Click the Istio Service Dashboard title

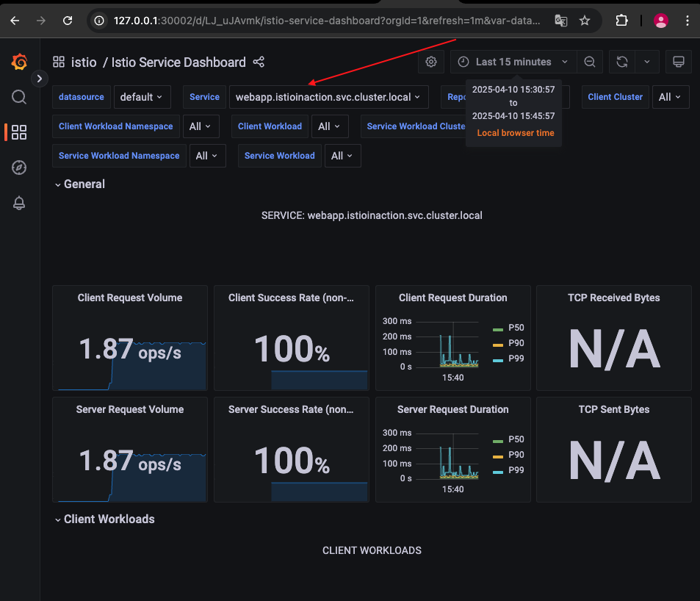pos(178,62)
